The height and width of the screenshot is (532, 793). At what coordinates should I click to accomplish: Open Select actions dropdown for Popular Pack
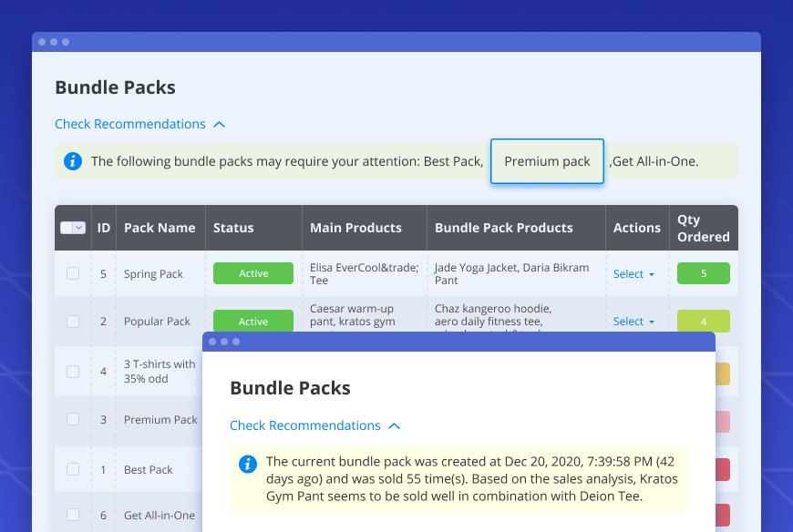pyautogui.click(x=633, y=322)
